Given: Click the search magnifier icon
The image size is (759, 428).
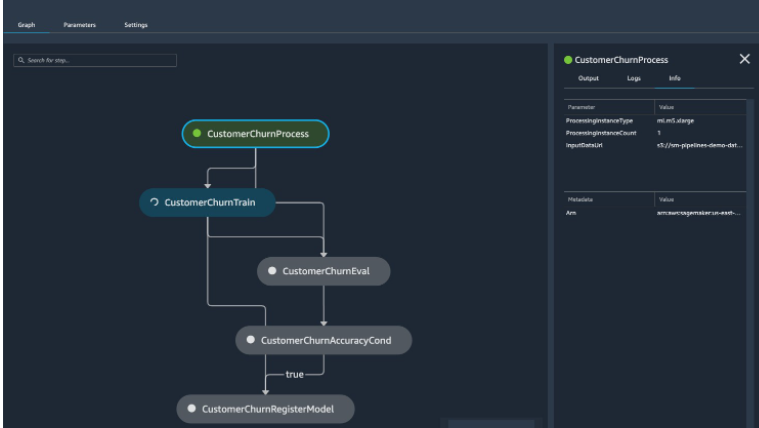Looking at the screenshot, I should pos(19,61).
